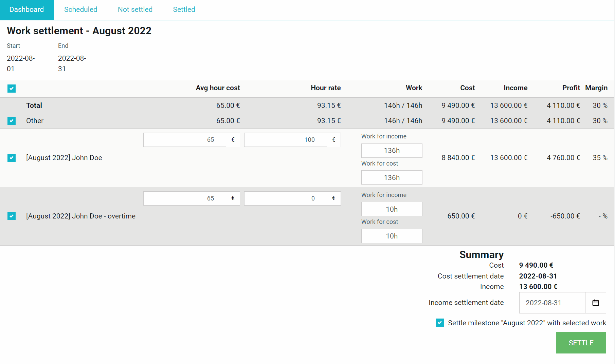Screen dimensions: 615x364
Task: Click the euro symbol beside overtime hour rate 0
Action: 334,198
